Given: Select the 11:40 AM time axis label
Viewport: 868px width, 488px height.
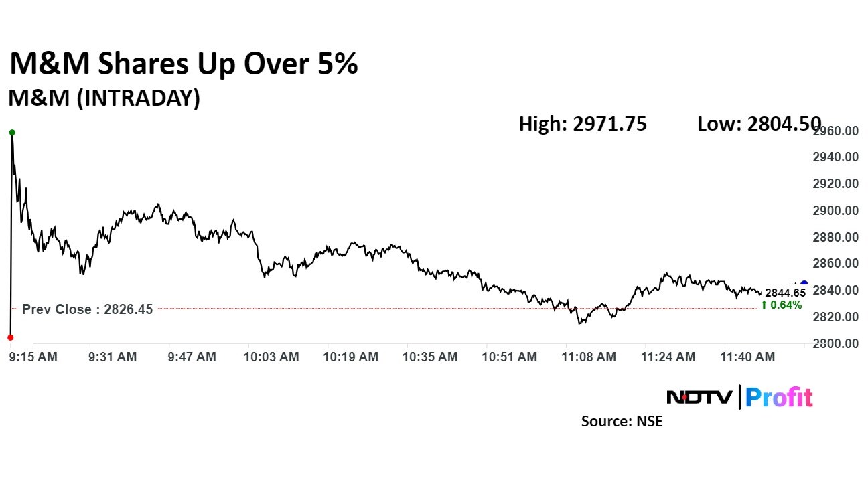Looking at the screenshot, I should (747, 357).
